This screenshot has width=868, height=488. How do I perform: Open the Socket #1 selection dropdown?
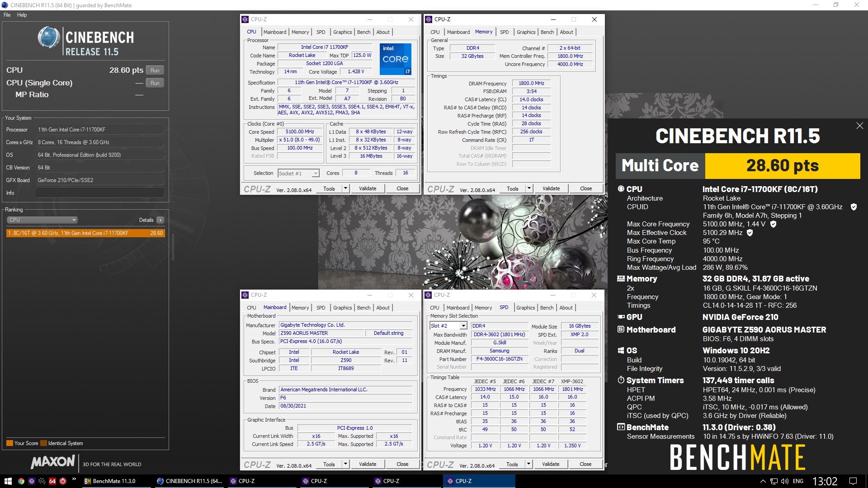(299, 173)
